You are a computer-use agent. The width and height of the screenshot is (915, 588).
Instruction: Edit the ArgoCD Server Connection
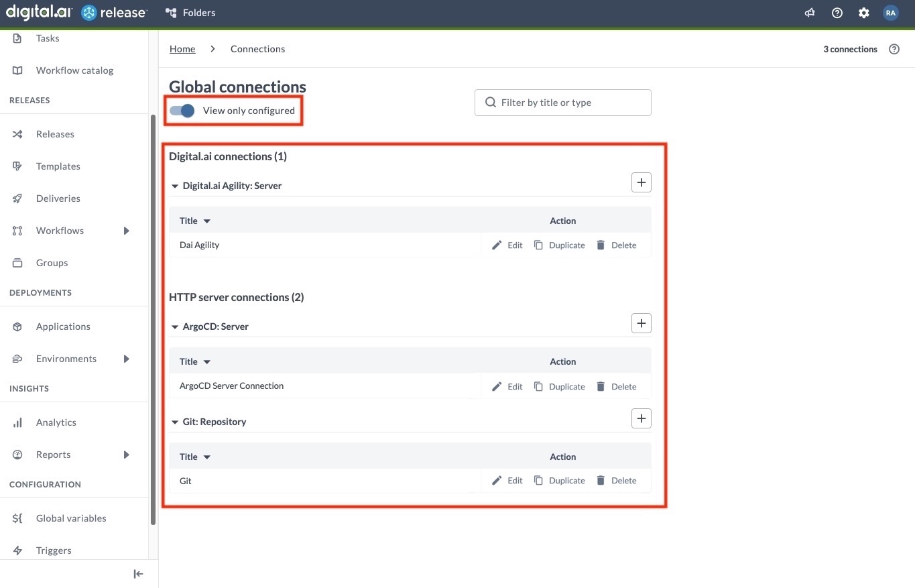click(x=507, y=386)
